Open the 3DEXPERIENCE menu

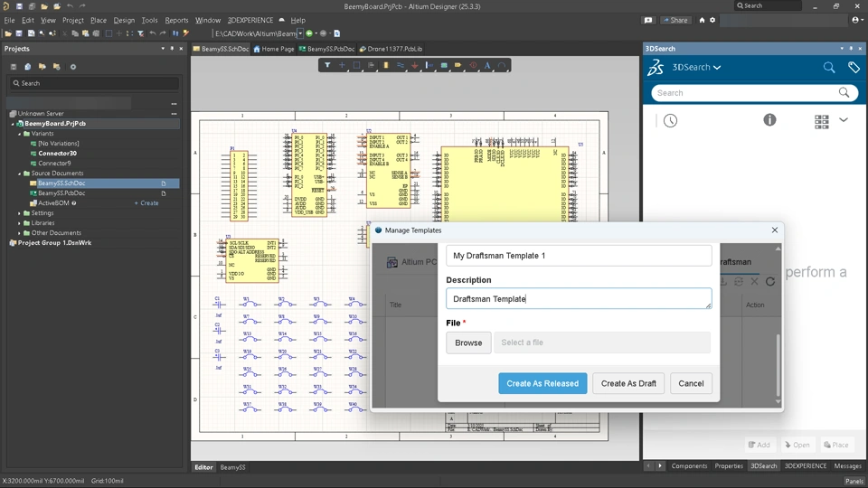(x=250, y=20)
